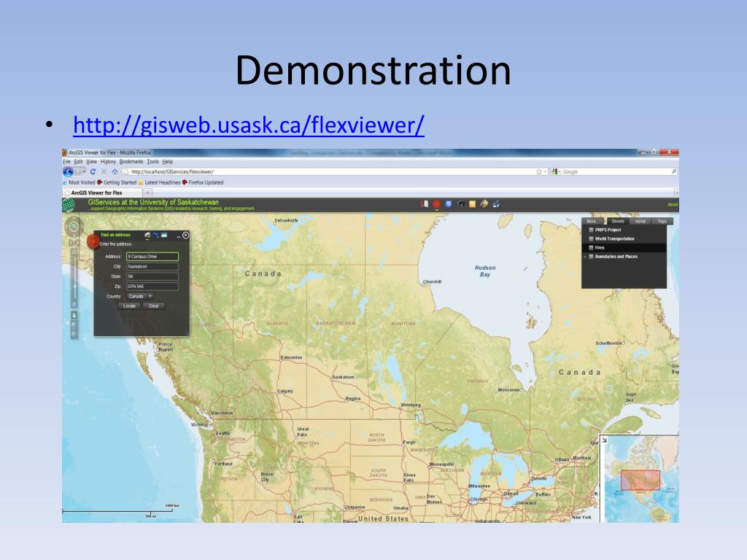Select the pan hand tool
747x560 pixels.
[x=74, y=315]
